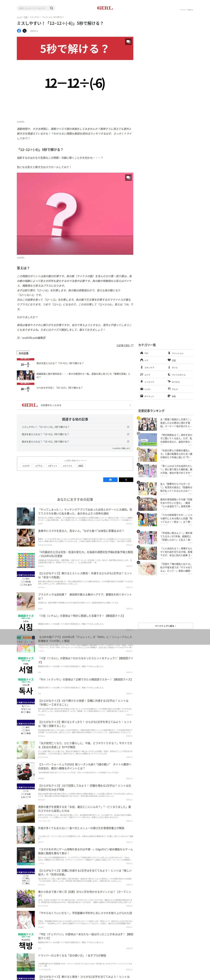Image resolution: width=210 pixels, height=980 pixels.
Task: Open the スキンケア category link
Action: [x=149, y=367]
